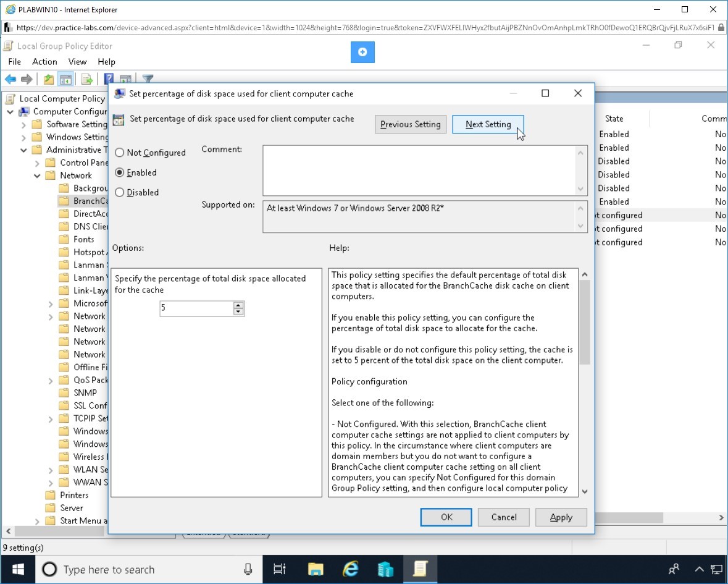The image size is (728, 584).
Task: Click the BranchCache folder icon in tree
Action: [x=64, y=201]
